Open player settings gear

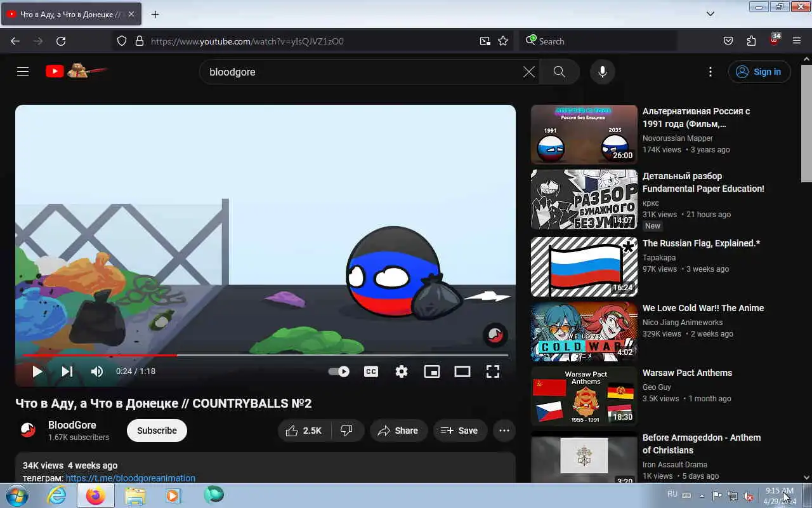402,371
